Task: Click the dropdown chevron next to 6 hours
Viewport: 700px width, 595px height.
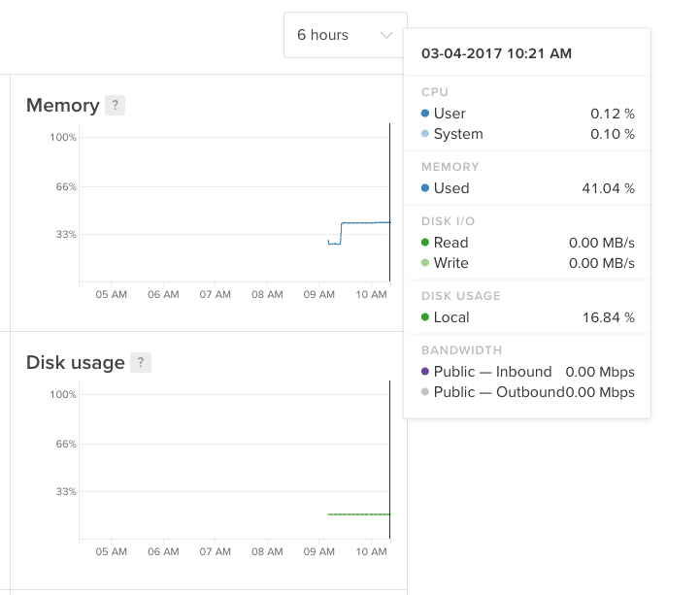Action: [x=386, y=35]
